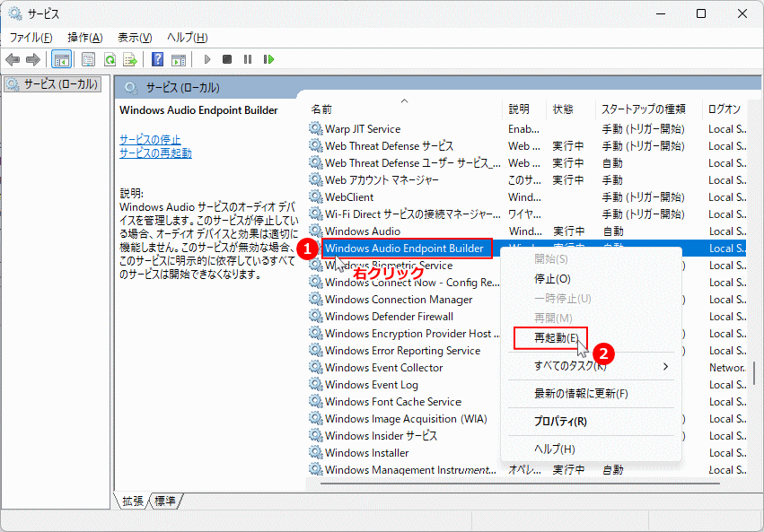Click the Refresh toolbar icon
Image resolution: width=764 pixels, height=532 pixels.
point(110,59)
